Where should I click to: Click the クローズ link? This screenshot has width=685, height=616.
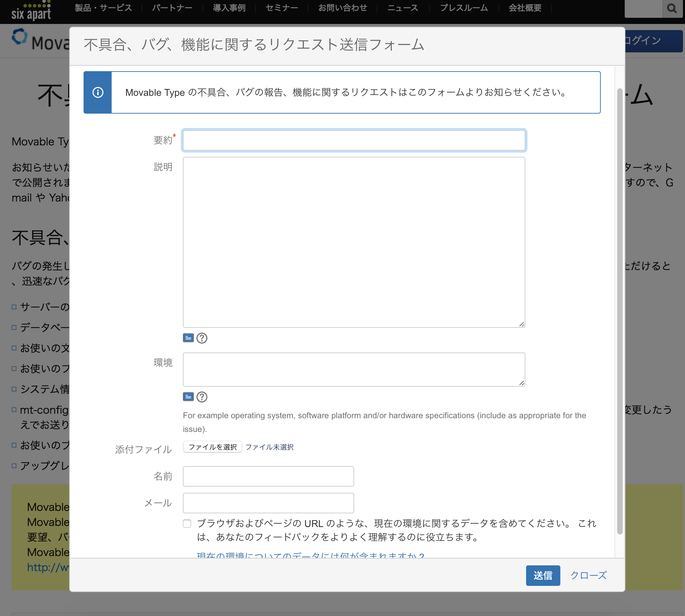pyautogui.click(x=588, y=576)
